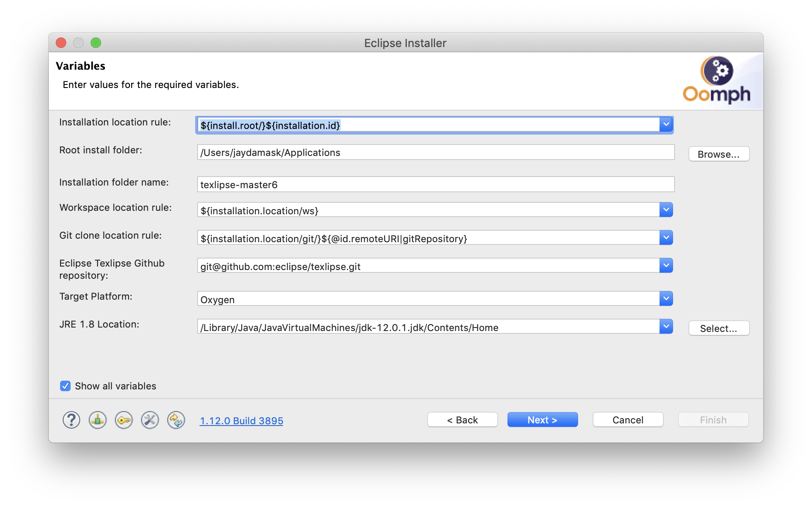Click the Browse... button
The width and height of the screenshot is (812, 507).
pos(719,154)
